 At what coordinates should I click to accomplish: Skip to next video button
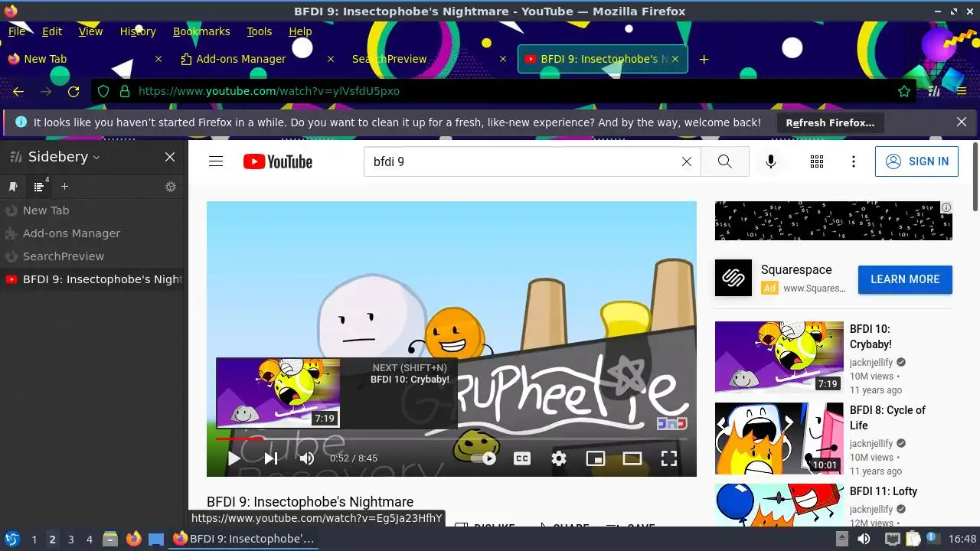[x=270, y=458]
